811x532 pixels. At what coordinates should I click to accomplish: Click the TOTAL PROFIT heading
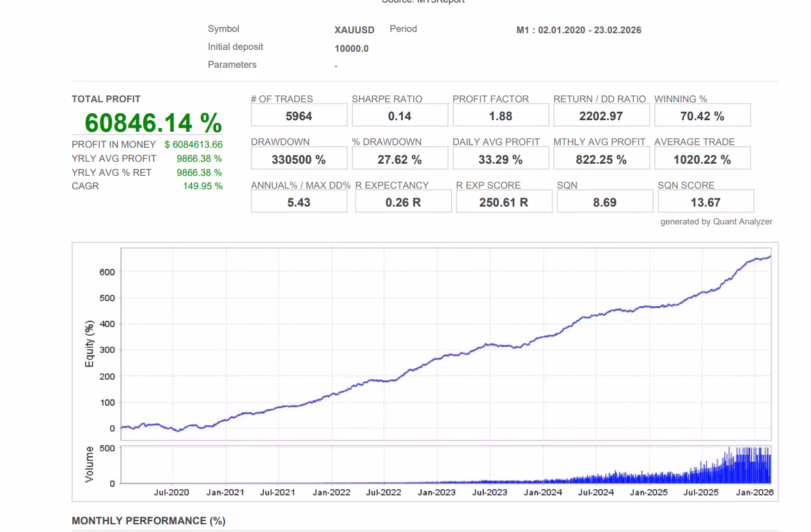pyautogui.click(x=106, y=99)
